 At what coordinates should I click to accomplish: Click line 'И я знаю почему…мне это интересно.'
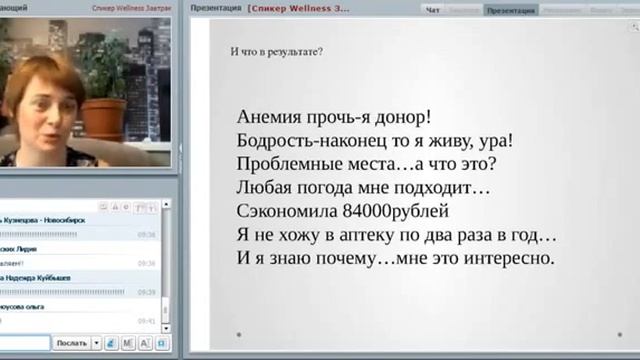(396, 258)
